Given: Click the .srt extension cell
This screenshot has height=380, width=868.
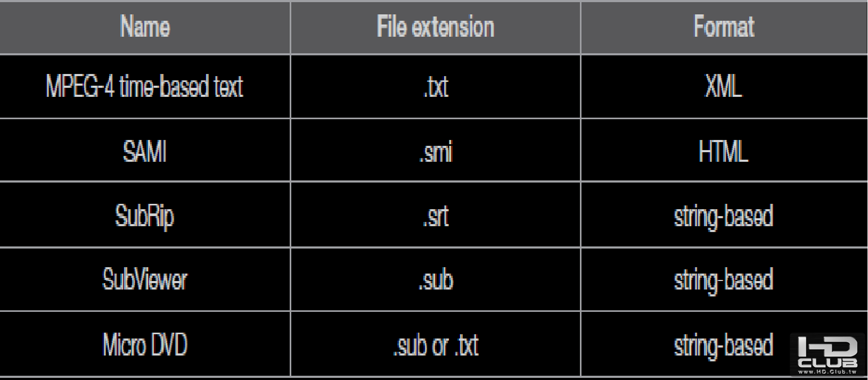Looking at the screenshot, I should pos(435,216).
